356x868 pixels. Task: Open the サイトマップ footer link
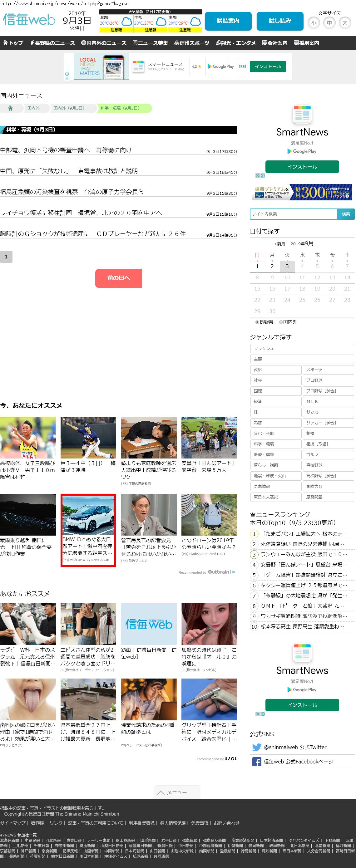(x=13, y=823)
